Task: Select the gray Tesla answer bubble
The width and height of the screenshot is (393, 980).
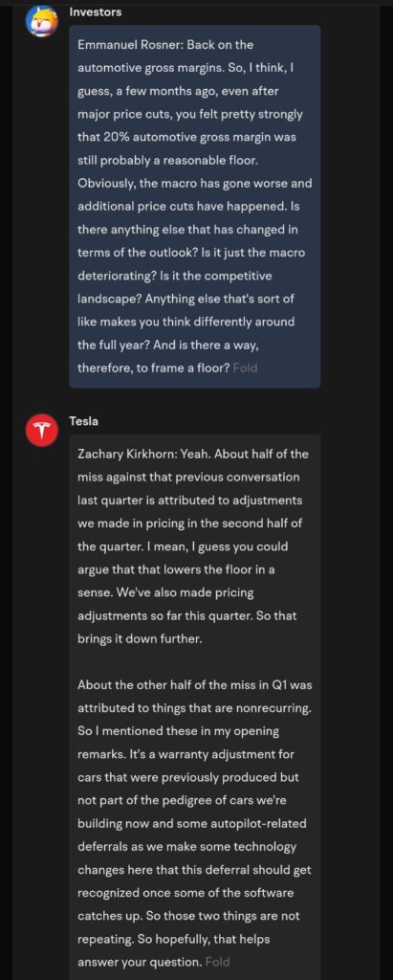Action: click(194, 707)
